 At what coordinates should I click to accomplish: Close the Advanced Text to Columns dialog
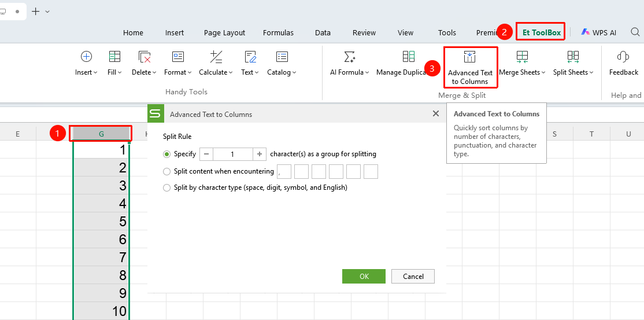[x=436, y=113]
